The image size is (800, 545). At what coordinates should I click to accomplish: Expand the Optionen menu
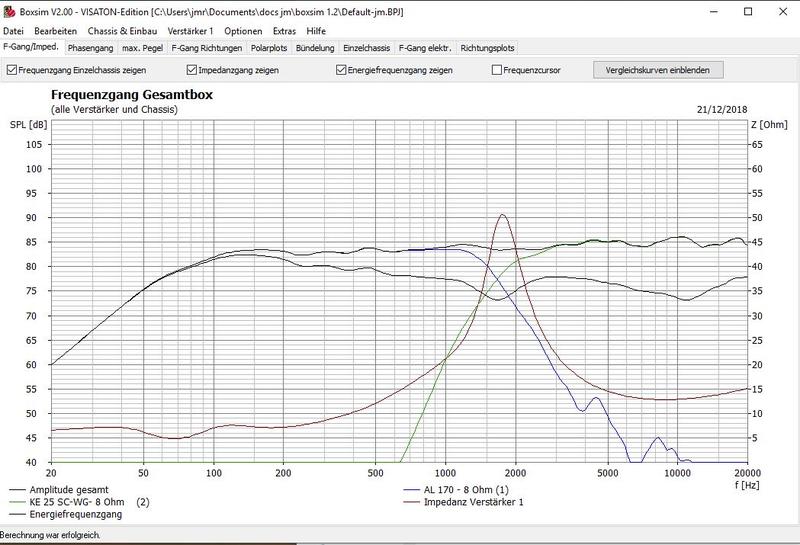[x=245, y=31]
